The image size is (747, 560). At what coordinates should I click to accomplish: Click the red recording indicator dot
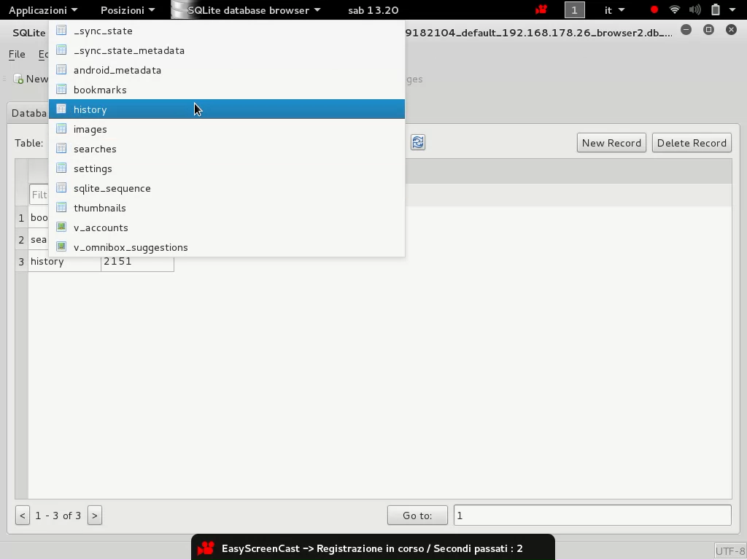pos(654,9)
